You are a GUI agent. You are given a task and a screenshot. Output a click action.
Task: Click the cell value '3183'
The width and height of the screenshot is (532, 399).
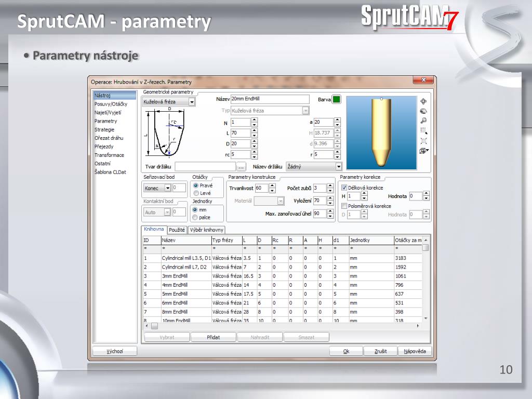coord(401,258)
